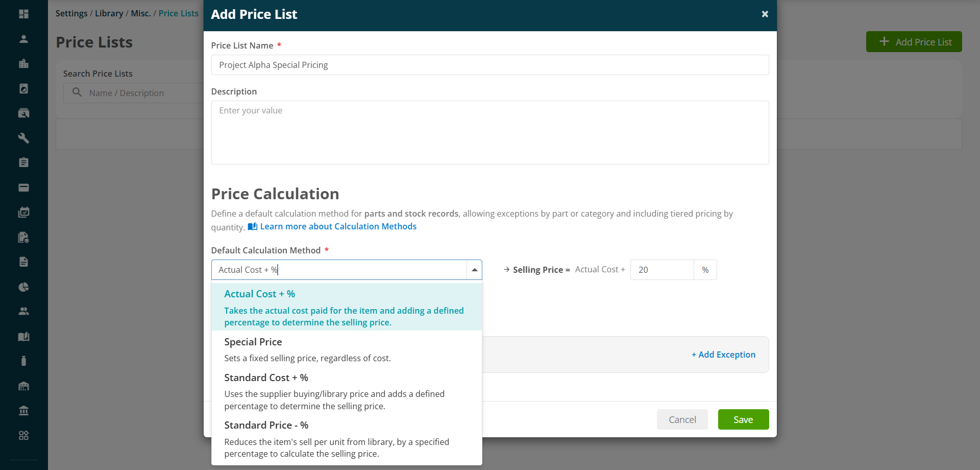Go to Settings in the breadcrumb
This screenshot has height=470, width=980.
71,13
